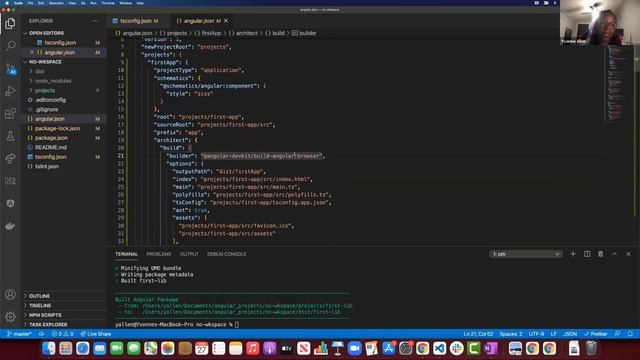
Task: Open the Live Share activity bar icon
Action: point(10,158)
